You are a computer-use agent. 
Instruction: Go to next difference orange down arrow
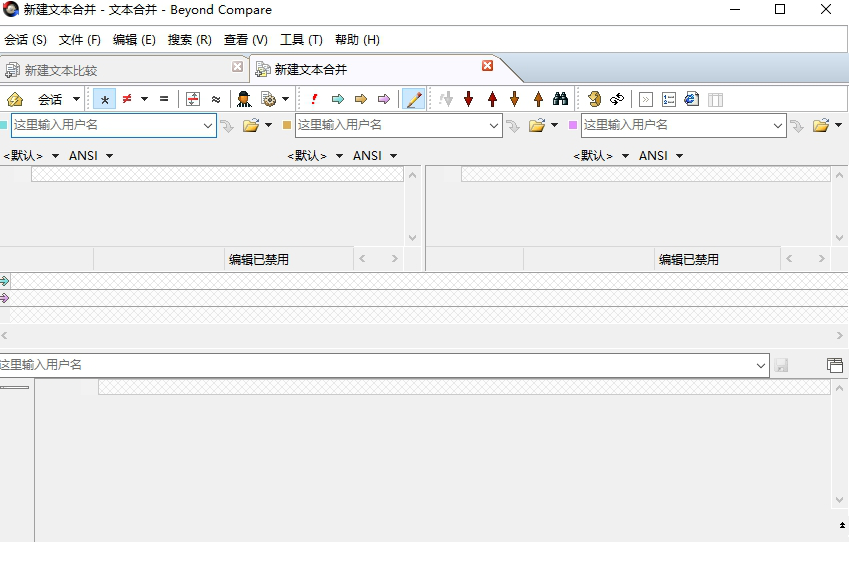515,99
